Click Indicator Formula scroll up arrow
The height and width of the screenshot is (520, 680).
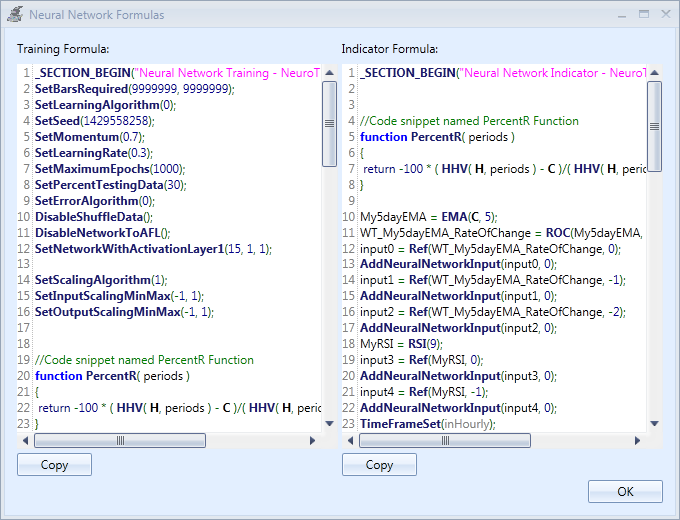[655, 72]
